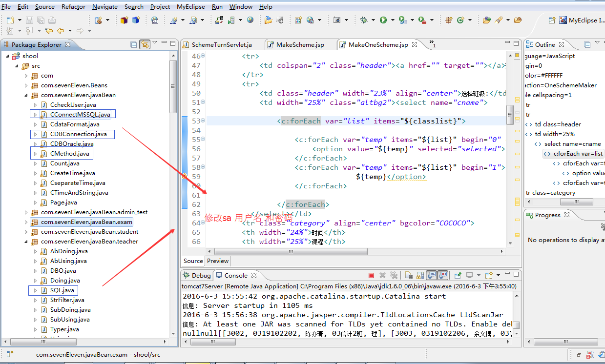Open the Refactor menu
Viewport: 605px width, 364px height.
(73, 6)
